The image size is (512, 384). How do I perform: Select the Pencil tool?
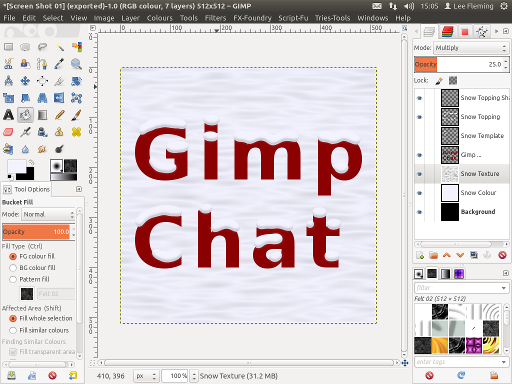coord(59,115)
